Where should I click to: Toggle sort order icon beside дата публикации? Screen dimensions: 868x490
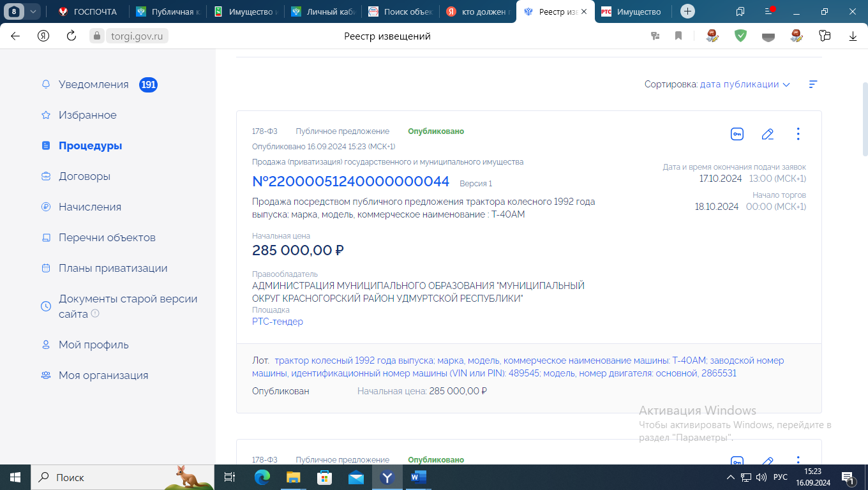coord(812,84)
